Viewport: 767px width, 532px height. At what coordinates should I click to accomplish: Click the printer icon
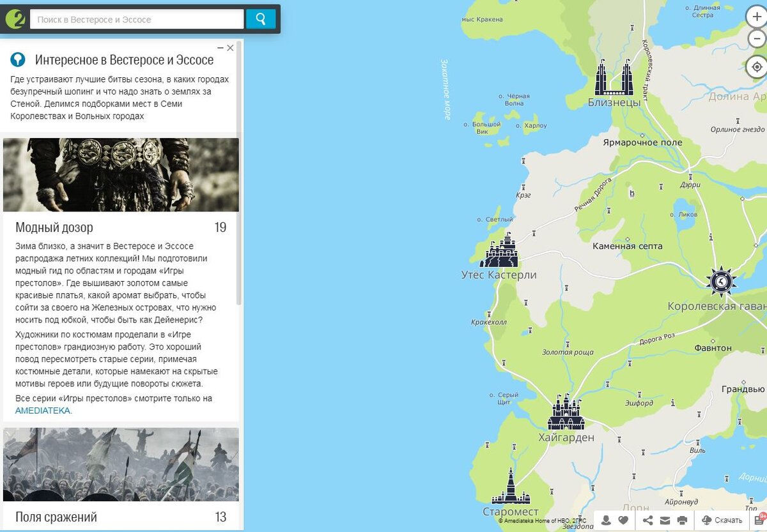tap(682, 520)
